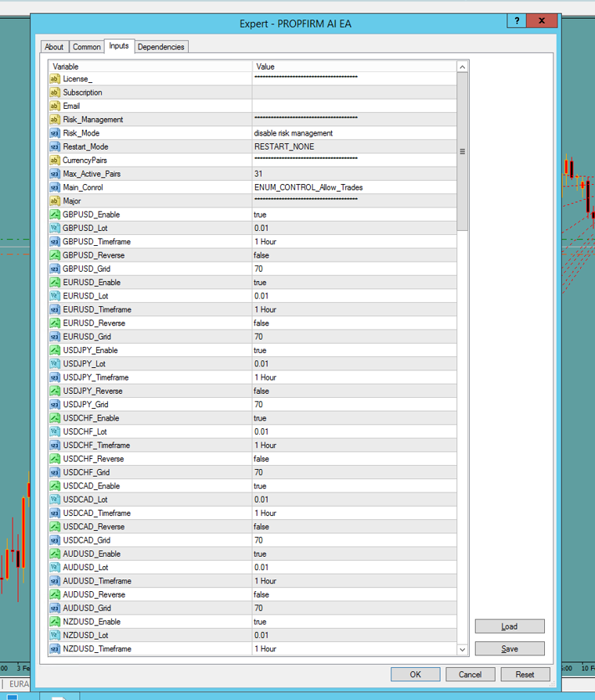Click the Risk_Mode variable icon

pos(55,133)
